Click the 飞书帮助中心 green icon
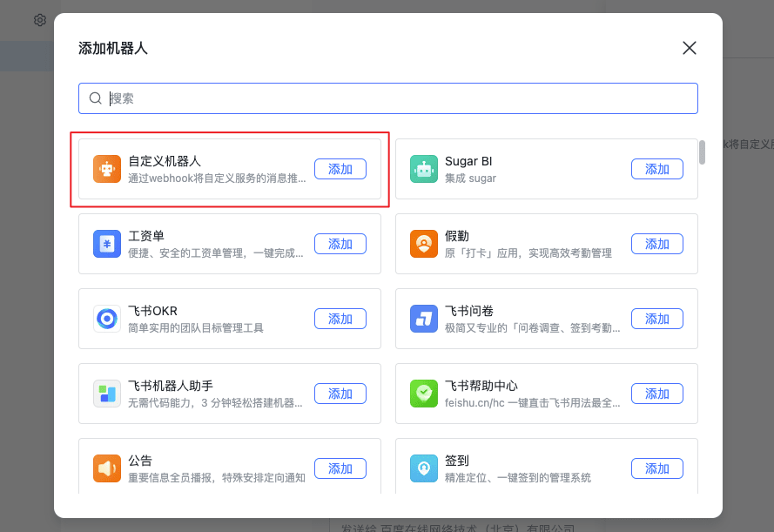This screenshot has height=532, width=774. (423, 394)
